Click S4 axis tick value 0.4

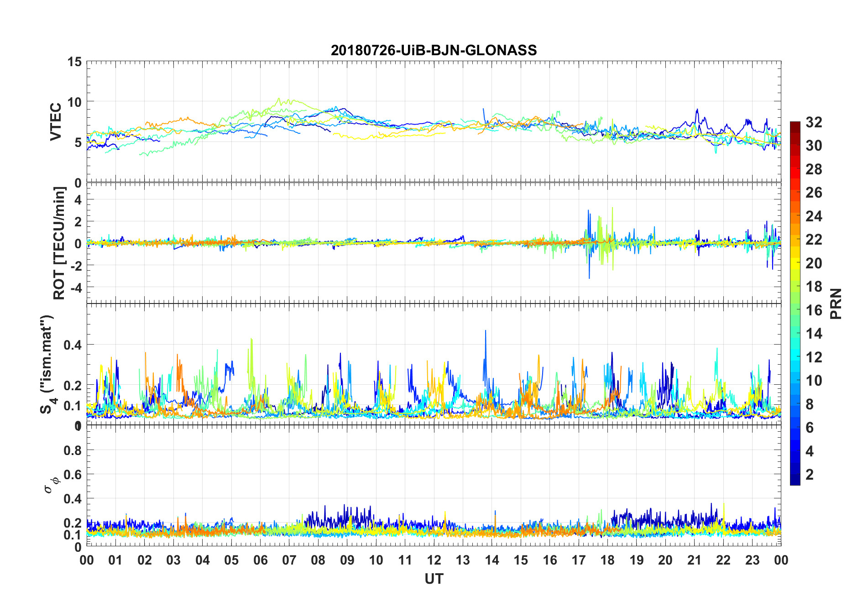pyautogui.click(x=73, y=345)
